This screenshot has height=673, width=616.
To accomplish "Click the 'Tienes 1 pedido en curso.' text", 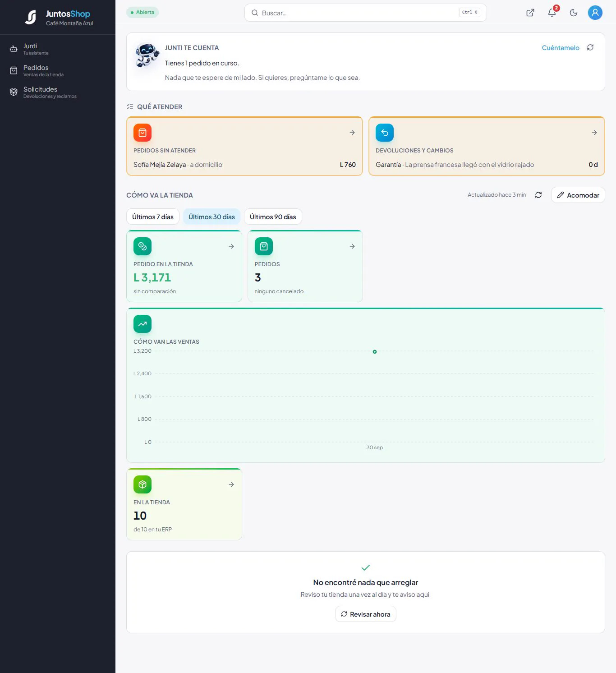I will tap(202, 63).
